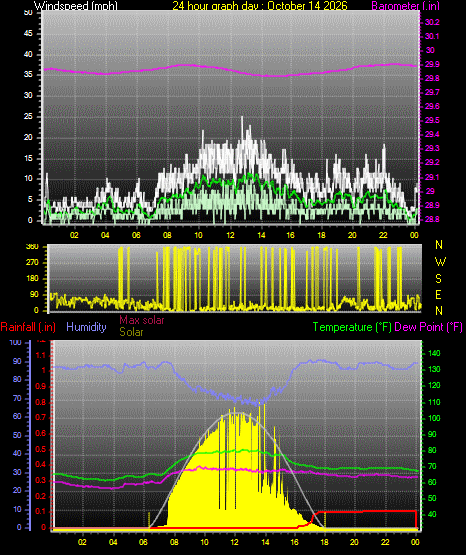The width and height of the screenshot is (466, 555).
Task: Click the compass letter 'W' beside wind direction chart
Action: [440, 262]
